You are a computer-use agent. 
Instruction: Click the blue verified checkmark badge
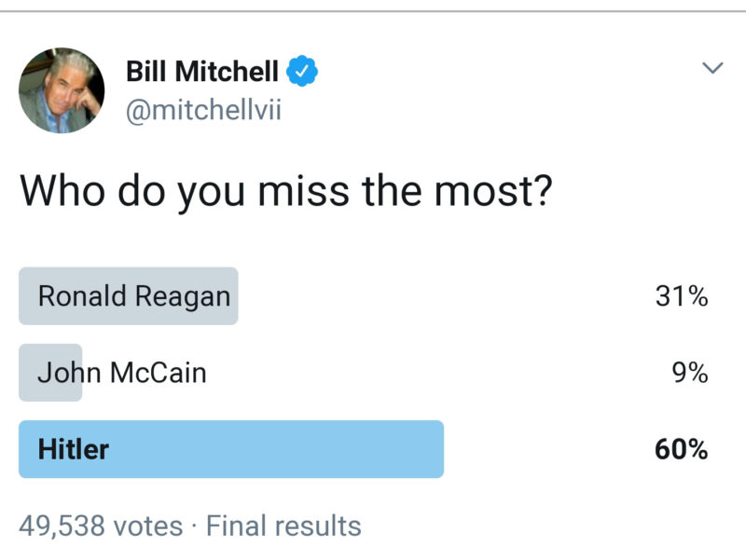tap(303, 69)
